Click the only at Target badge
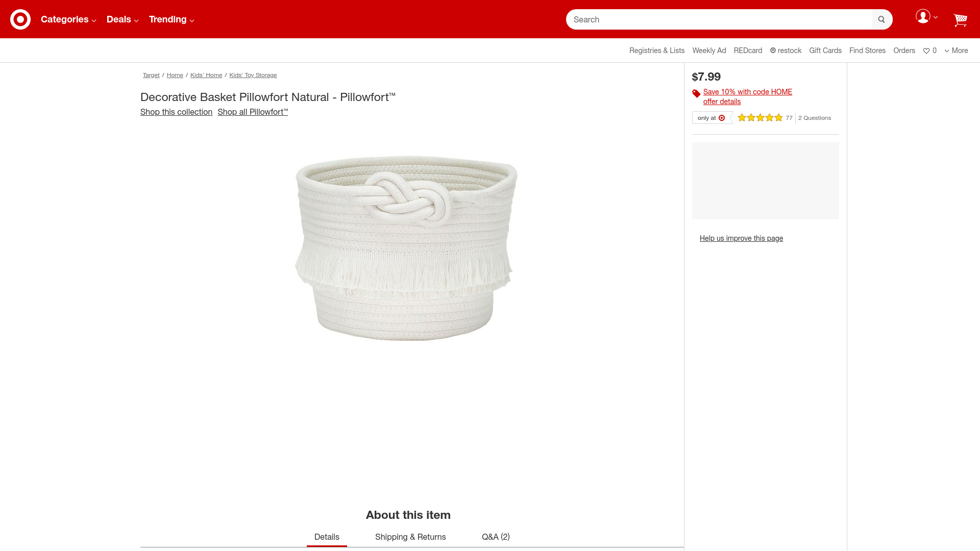The height and width of the screenshot is (551, 980). [712, 118]
